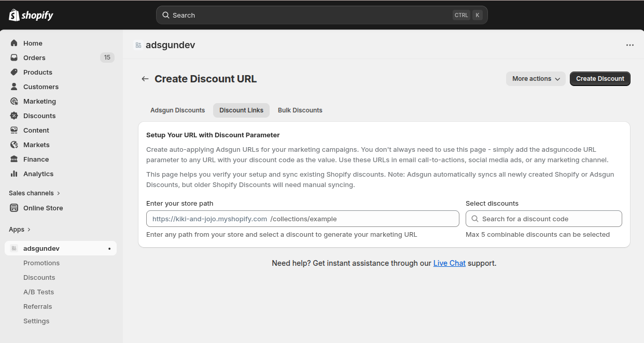644x343 pixels.
Task: Open Home from the sidebar
Action: (33, 44)
